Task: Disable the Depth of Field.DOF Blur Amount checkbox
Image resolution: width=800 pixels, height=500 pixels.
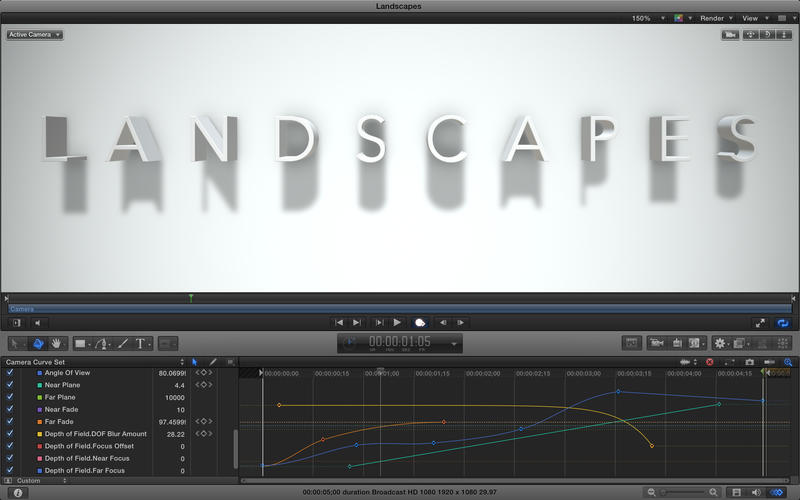Action: (10, 434)
